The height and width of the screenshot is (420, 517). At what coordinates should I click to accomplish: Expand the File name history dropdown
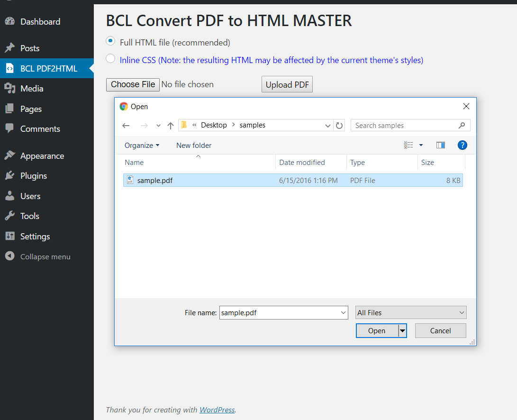pyautogui.click(x=344, y=313)
